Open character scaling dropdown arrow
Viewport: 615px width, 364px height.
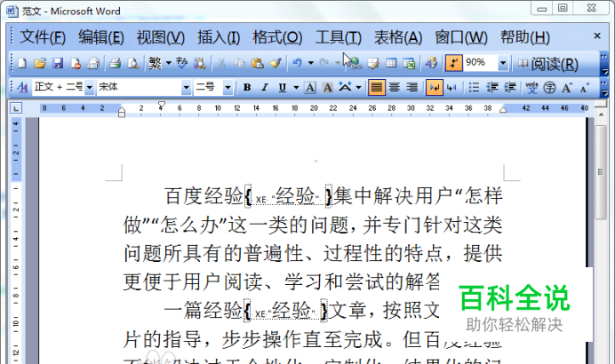[358, 87]
